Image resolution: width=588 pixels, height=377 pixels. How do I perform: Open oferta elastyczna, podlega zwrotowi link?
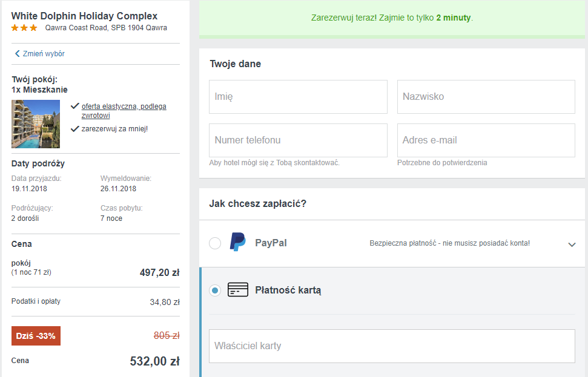coord(124,111)
